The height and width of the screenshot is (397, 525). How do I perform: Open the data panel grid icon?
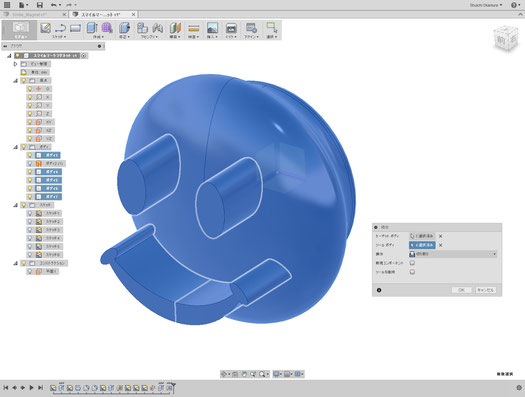click(x=6, y=5)
